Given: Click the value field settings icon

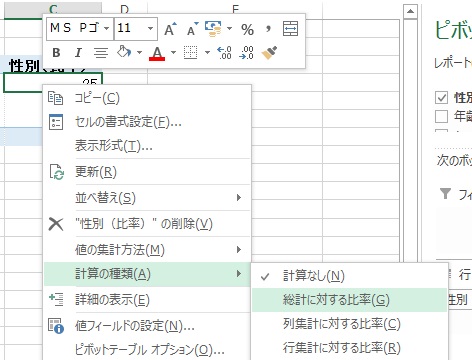Looking at the screenshot, I should coord(56,326).
